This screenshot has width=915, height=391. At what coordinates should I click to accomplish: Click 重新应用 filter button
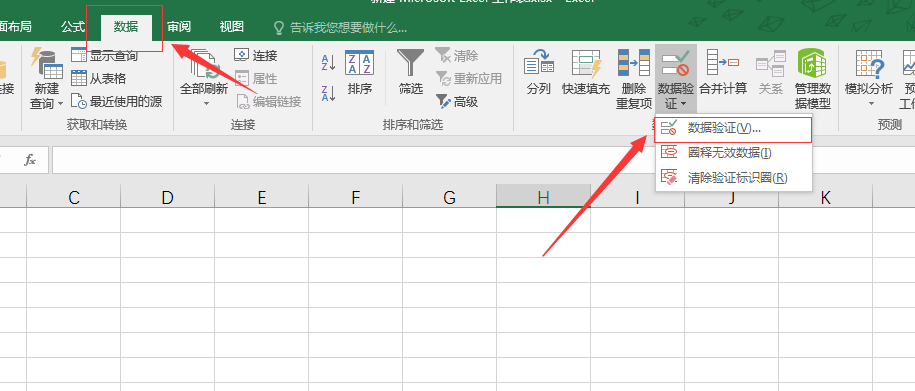[469, 78]
